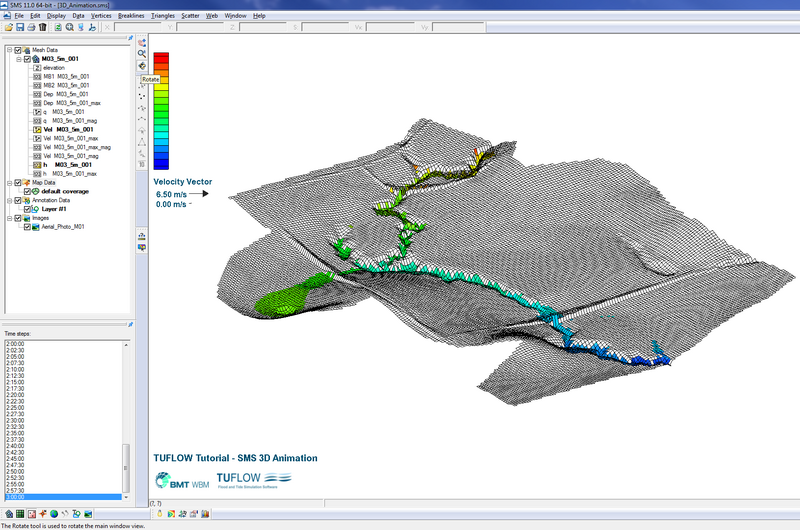Select the Rotate view tool
This screenshot has width=800, height=530.
142,66
